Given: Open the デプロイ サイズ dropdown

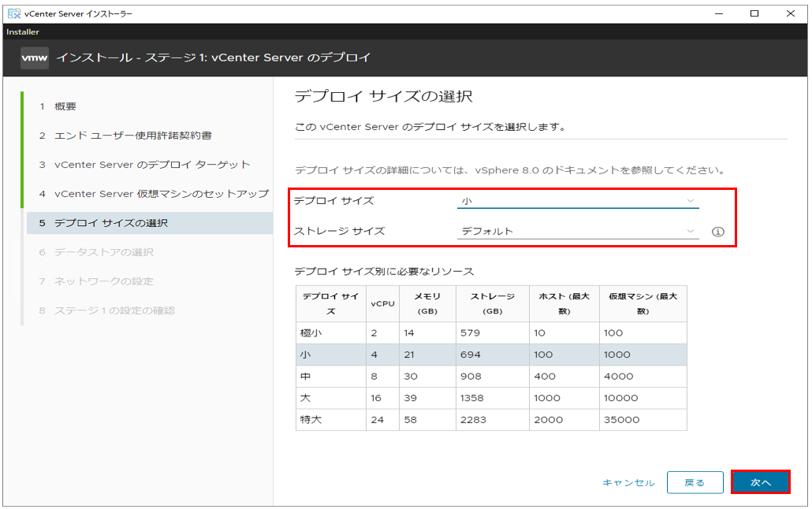Looking at the screenshot, I should click(578, 201).
